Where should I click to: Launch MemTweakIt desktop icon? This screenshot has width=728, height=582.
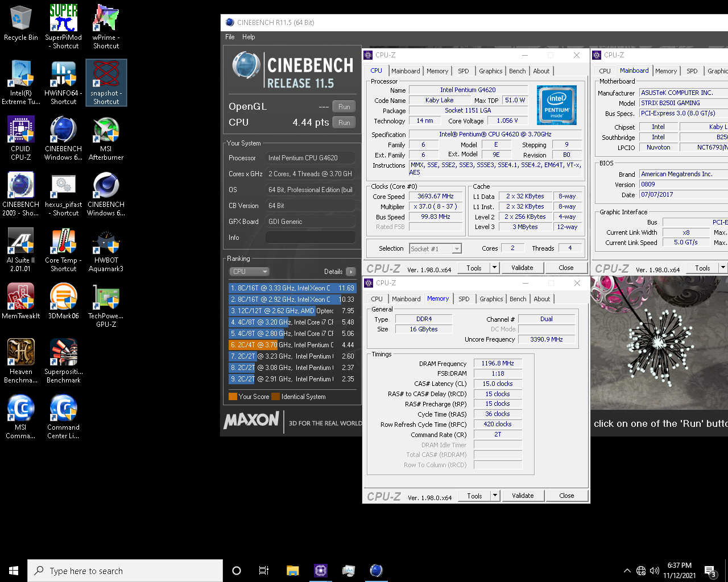pos(21,301)
